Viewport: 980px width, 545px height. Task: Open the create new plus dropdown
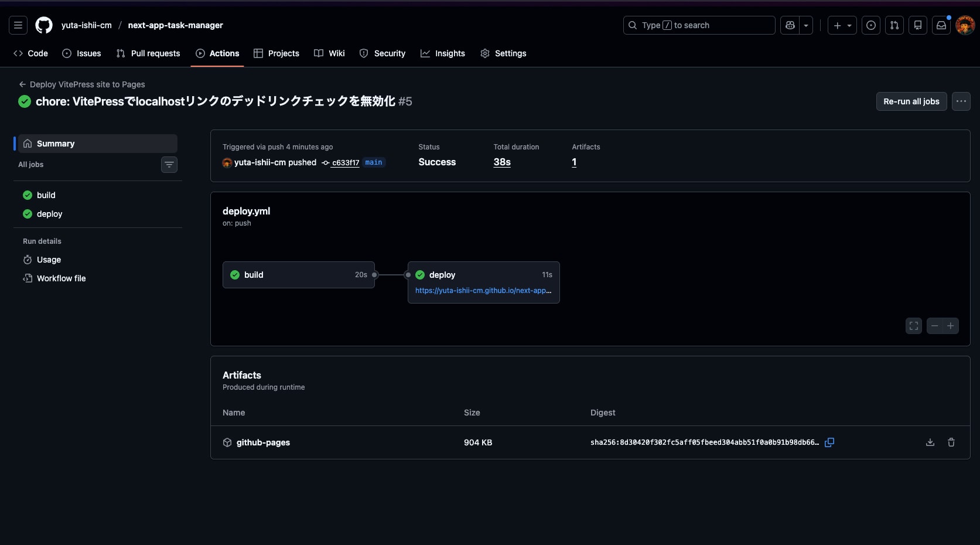pyautogui.click(x=842, y=25)
